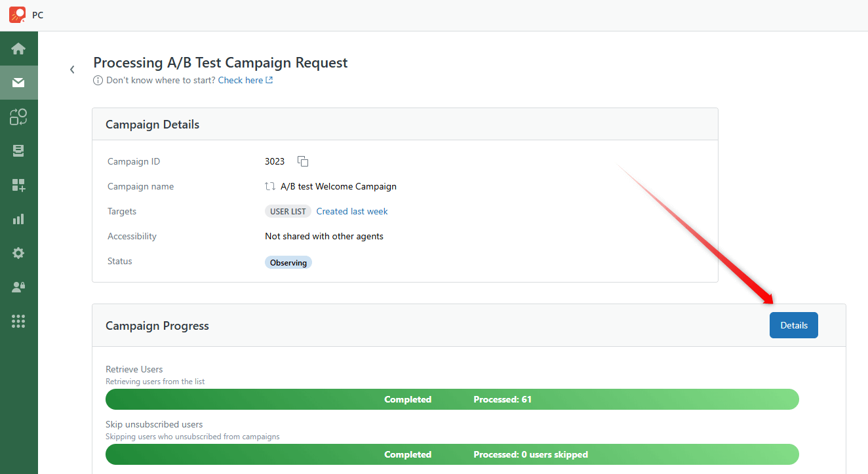Click the 'Campaign ID' field label
Viewport: 868px width, 474px height.
134,161
